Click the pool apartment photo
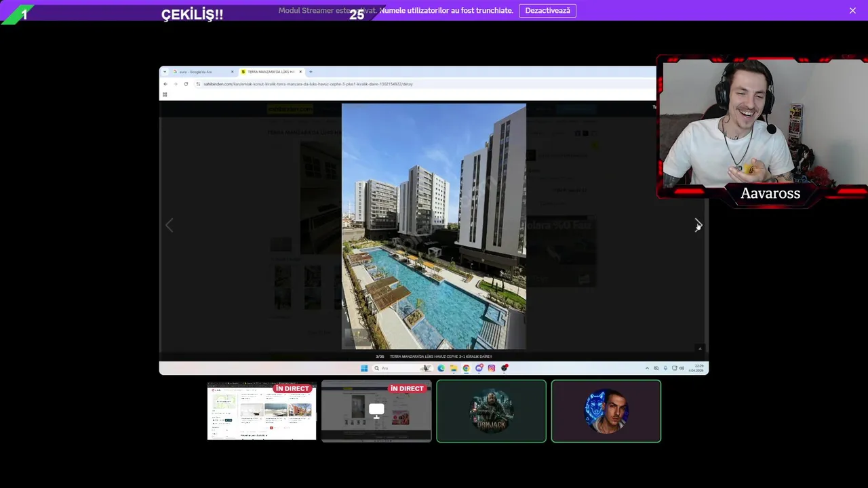This screenshot has height=488, width=868. [x=434, y=226]
